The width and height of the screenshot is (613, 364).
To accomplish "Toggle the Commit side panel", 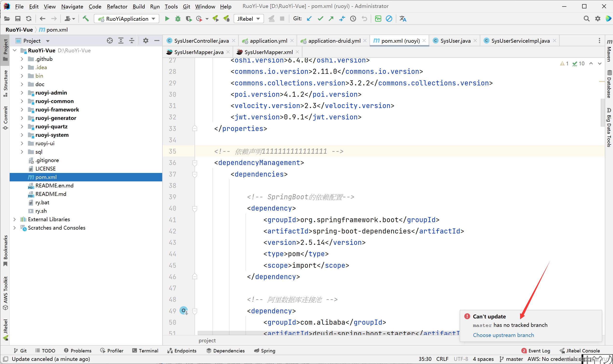I will 5,117.
